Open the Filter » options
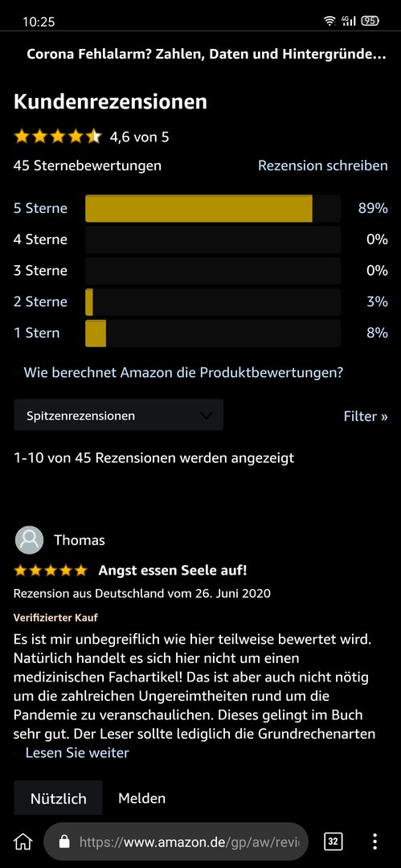Screen dimensions: 401x868 [366, 416]
